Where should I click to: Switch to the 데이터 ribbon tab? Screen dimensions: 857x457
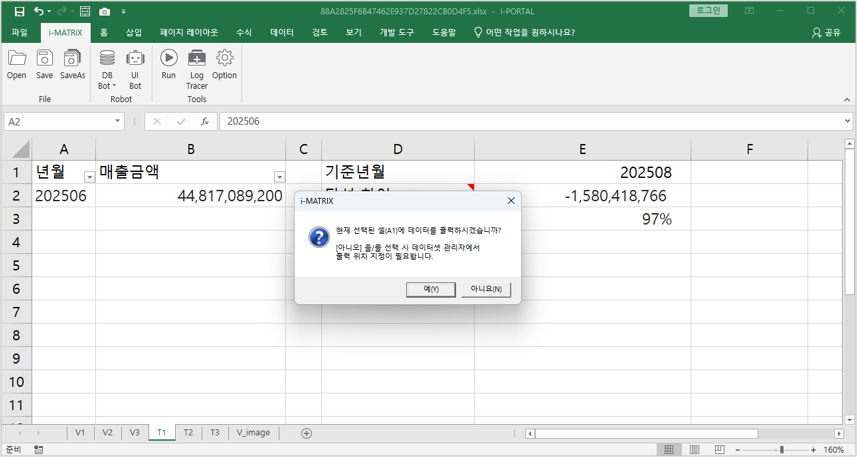[x=282, y=32]
